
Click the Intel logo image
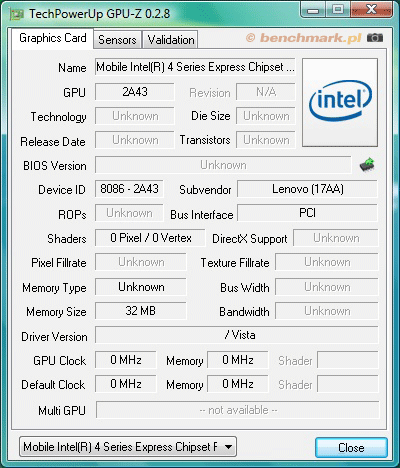(x=340, y=102)
